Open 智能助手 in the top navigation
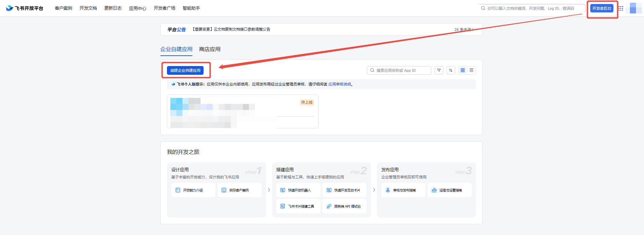 (191, 8)
